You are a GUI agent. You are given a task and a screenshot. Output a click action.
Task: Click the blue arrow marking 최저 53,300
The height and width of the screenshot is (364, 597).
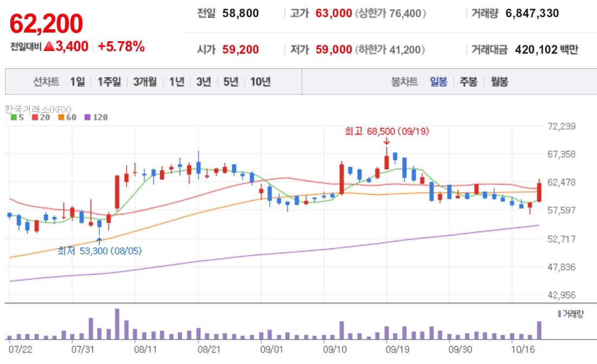pyautogui.click(x=99, y=241)
